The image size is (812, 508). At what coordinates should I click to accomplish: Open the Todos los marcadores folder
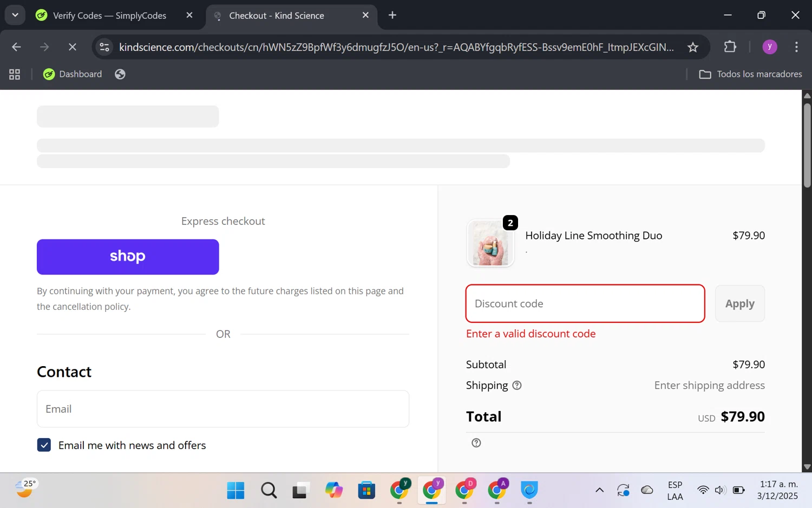click(x=750, y=74)
